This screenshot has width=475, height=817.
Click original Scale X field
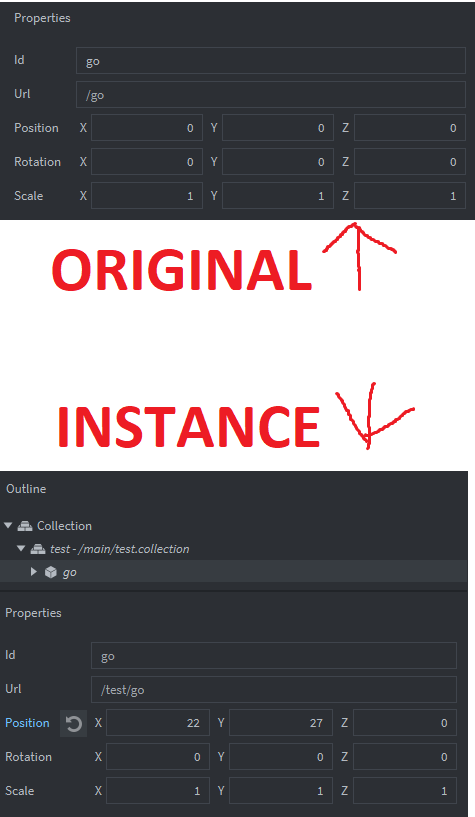click(147, 196)
